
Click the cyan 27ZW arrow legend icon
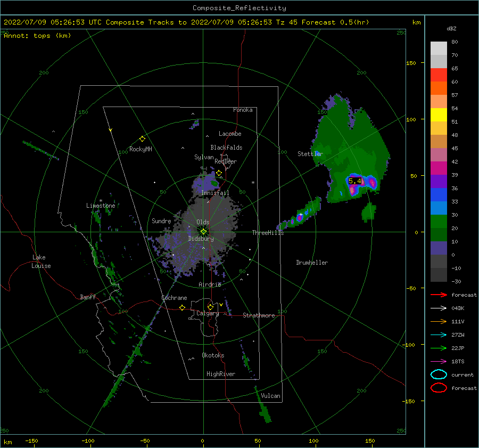[x=439, y=335]
